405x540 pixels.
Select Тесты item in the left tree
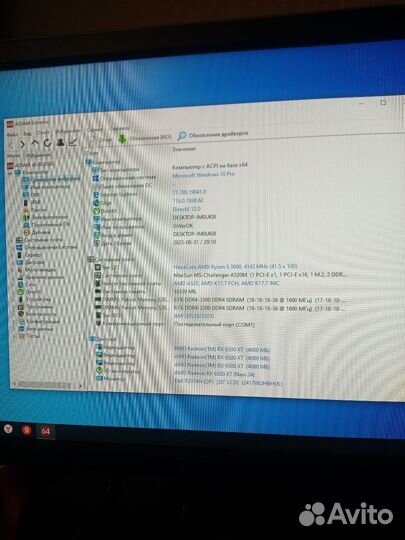(x=33, y=336)
